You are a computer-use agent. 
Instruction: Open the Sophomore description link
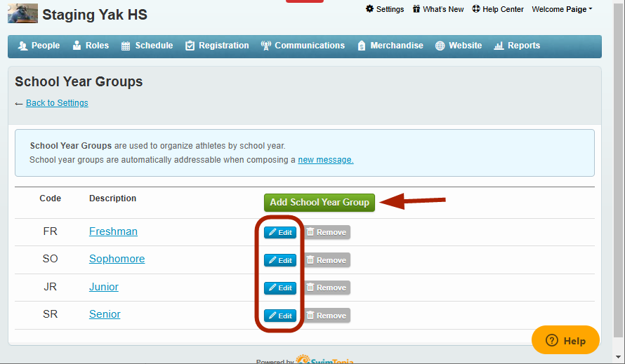(117, 259)
